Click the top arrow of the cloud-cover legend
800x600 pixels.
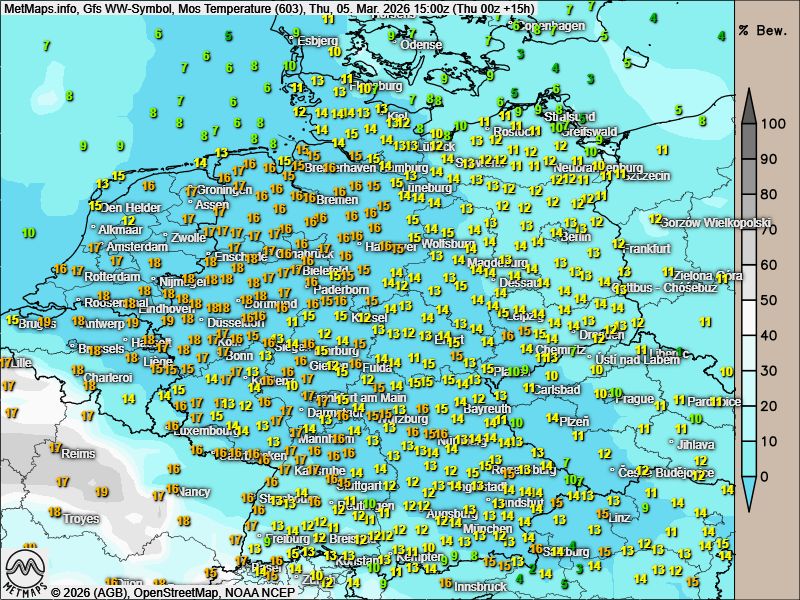click(x=749, y=103)
